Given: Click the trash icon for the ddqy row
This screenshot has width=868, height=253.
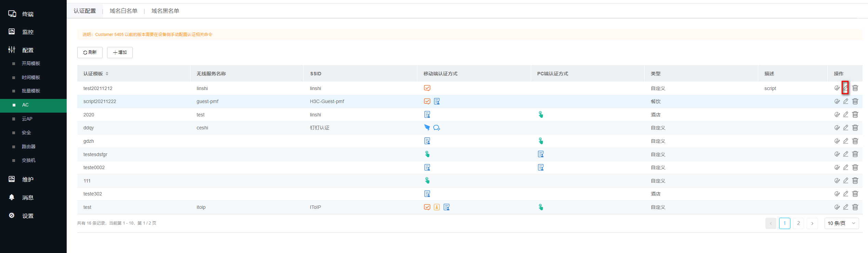Looking at the screenshot, I should (x=855, y=128).
